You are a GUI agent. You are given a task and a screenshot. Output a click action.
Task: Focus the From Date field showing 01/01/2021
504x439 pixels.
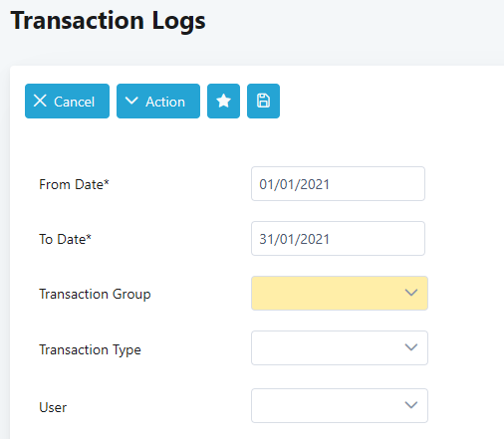pyautogui.click(x=338, y=184)
